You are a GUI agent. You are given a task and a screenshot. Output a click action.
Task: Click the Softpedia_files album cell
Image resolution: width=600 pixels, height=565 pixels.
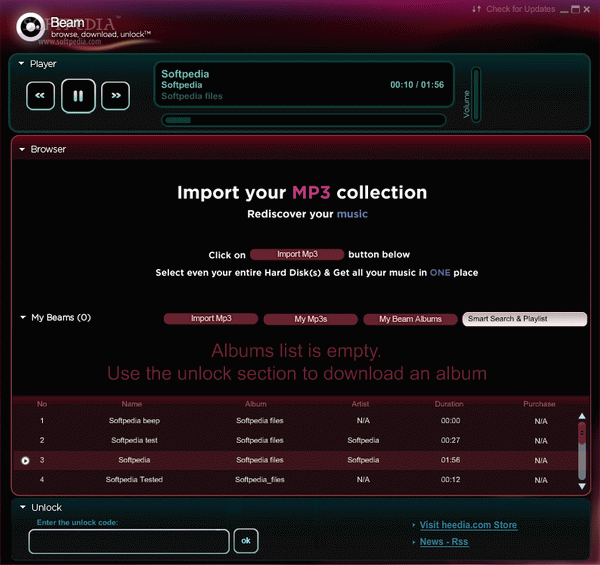(259, 480)
